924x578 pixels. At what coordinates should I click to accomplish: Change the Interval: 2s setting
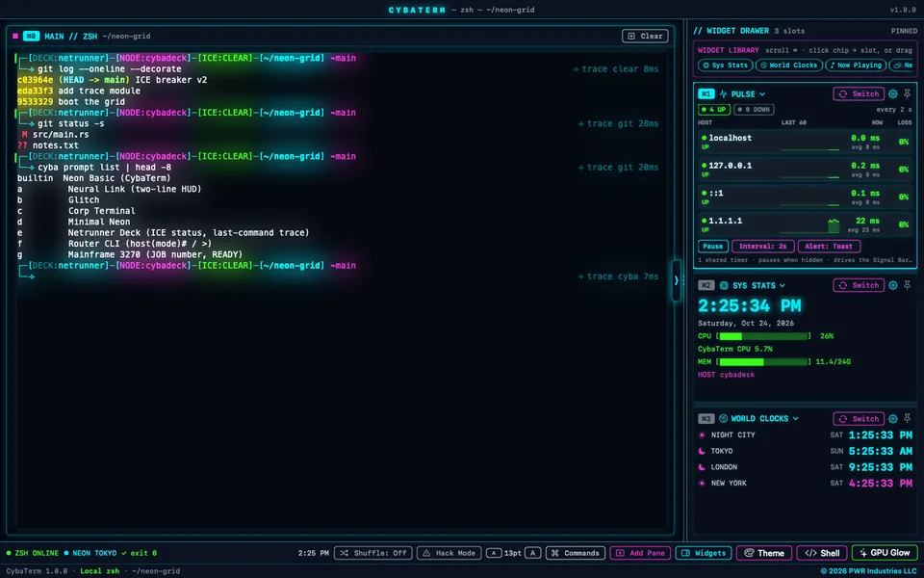point(762,247)
